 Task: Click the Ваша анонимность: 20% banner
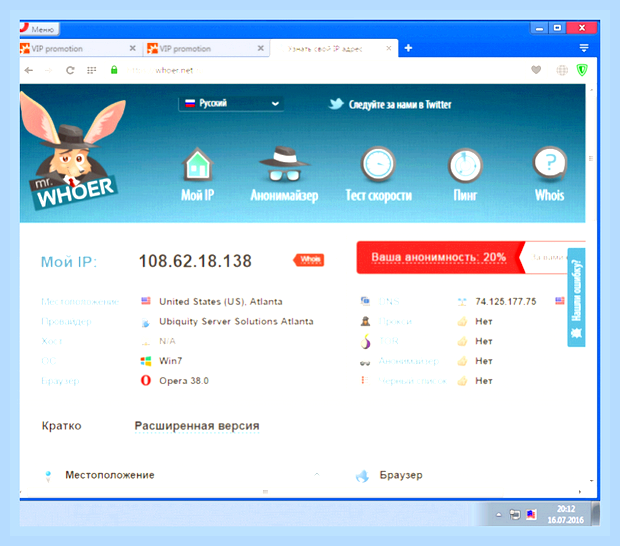pos(440,257)
